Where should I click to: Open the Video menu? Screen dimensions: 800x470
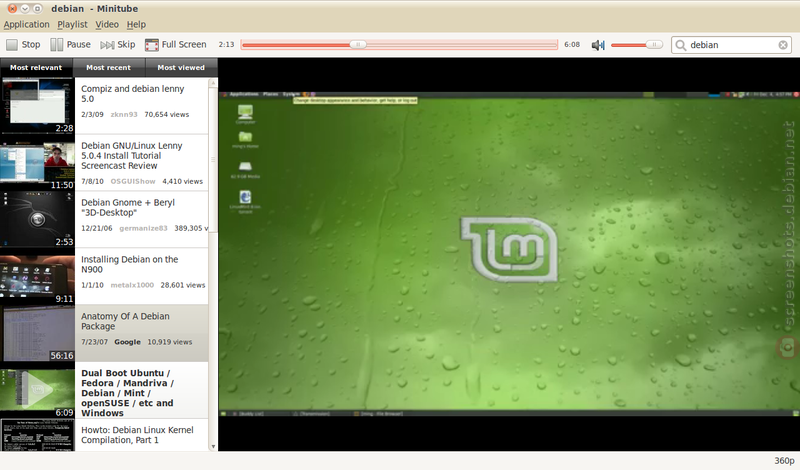[x=107, y=24]
